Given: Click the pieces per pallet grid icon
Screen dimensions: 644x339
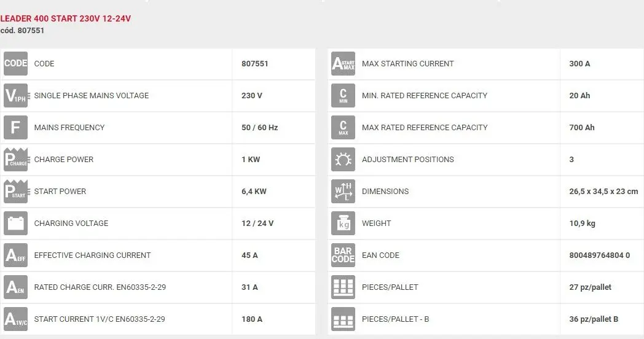Looking at the screenshot, I should [344, 287].
